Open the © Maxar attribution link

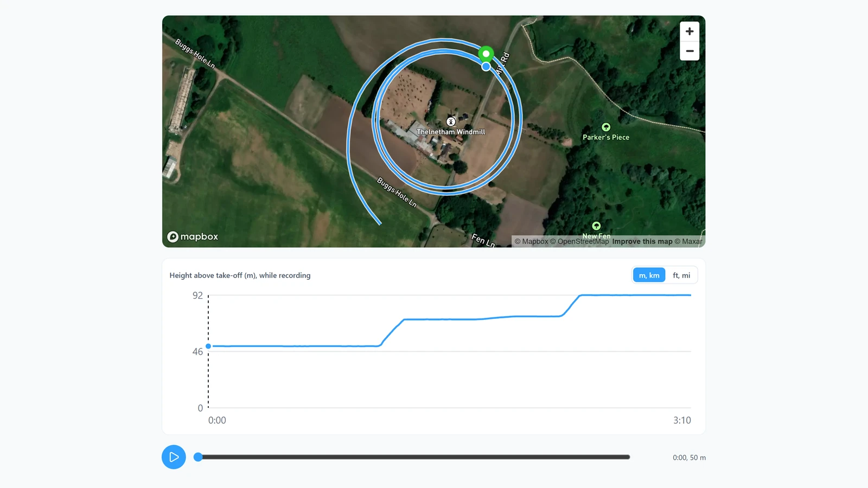click(x=688, y=241)
